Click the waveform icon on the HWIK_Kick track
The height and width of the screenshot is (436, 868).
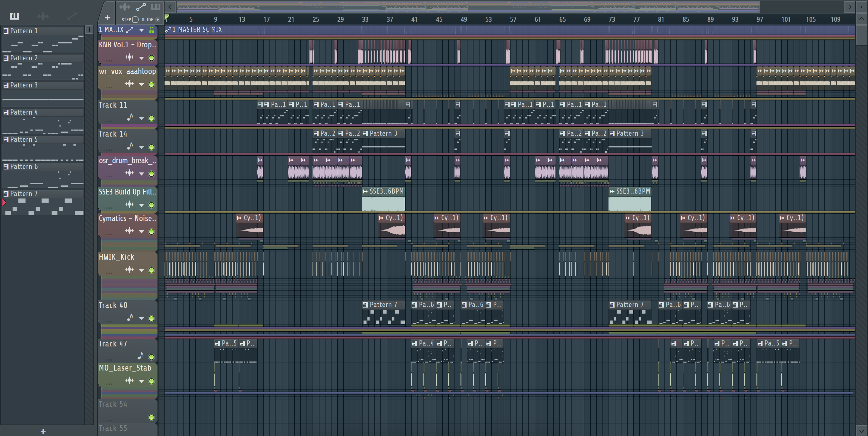pos(129,270)
